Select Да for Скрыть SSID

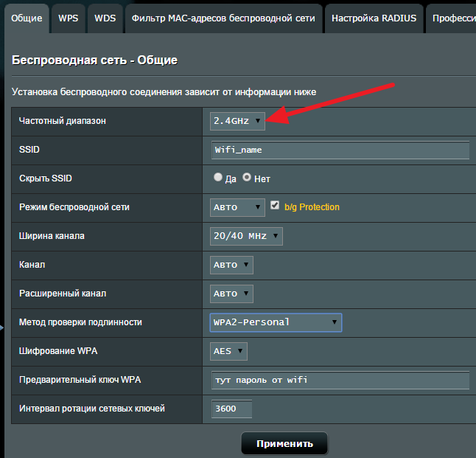click(218, 178)
